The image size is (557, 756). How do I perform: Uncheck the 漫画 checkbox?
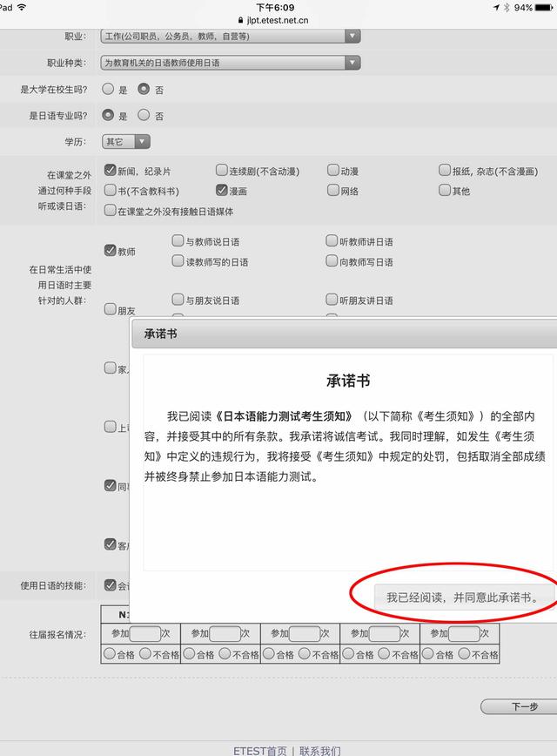[x=222, y=190]
